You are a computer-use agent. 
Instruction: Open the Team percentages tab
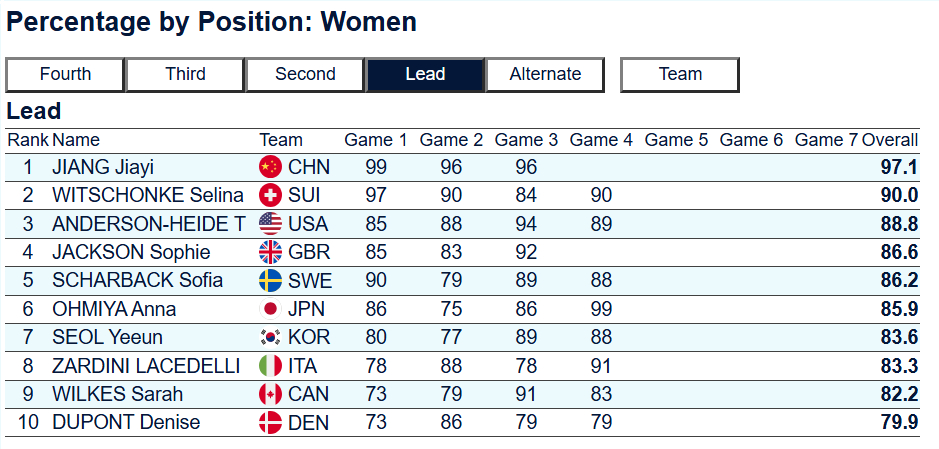point(680,74)
